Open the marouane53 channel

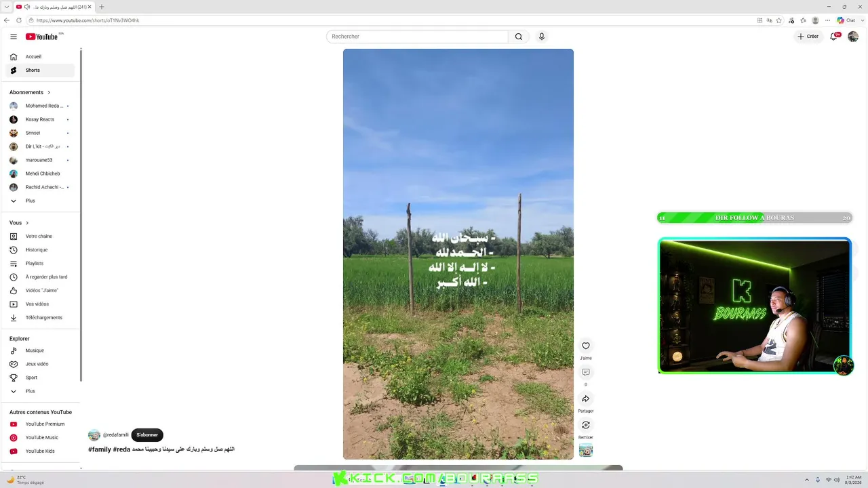coord(40,160)
